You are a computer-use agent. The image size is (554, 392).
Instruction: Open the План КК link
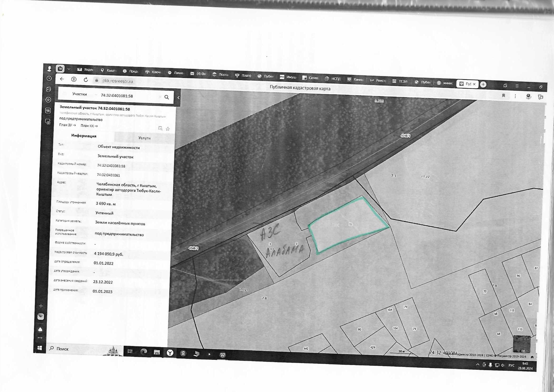[89, 126]
